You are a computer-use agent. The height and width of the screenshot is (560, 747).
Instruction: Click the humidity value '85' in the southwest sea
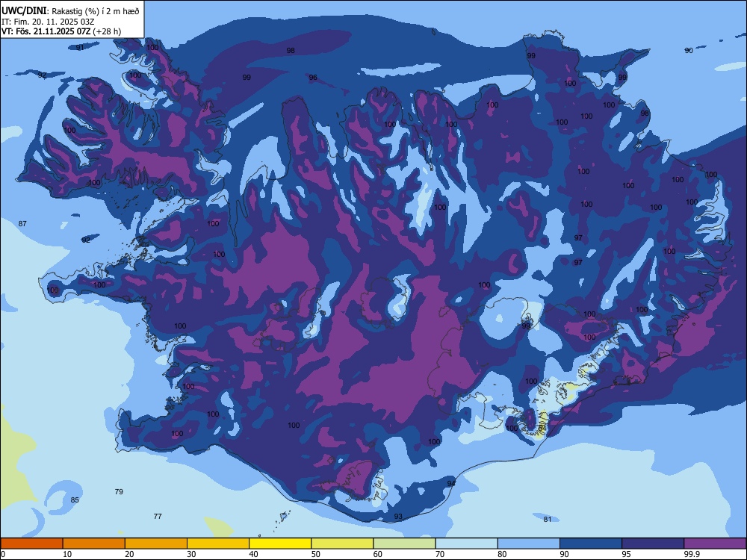click(x=75, y=500)
